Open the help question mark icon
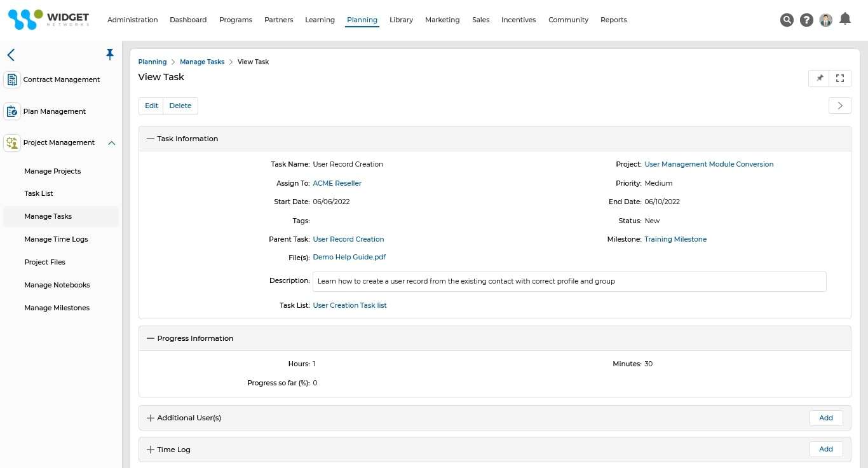 [806, 20]
